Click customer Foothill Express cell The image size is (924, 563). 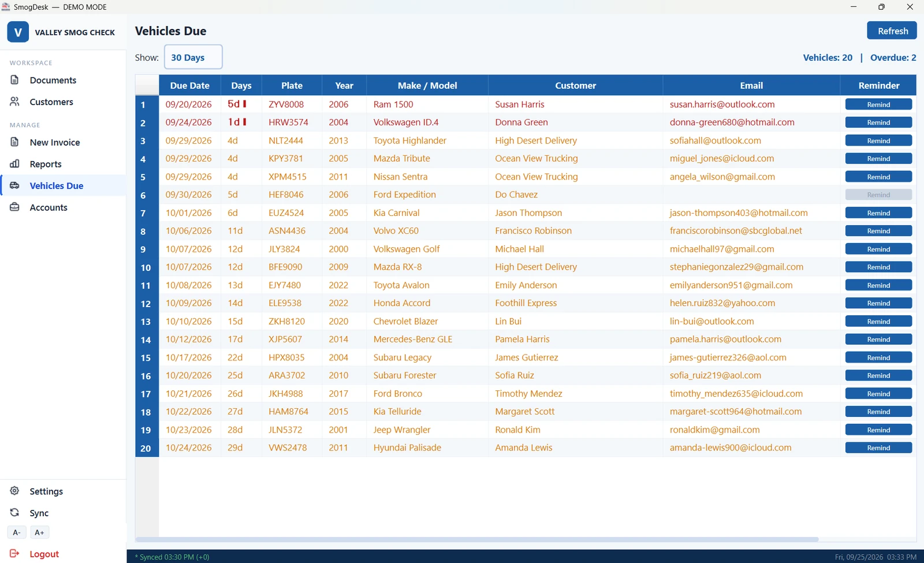coord(575,303)
